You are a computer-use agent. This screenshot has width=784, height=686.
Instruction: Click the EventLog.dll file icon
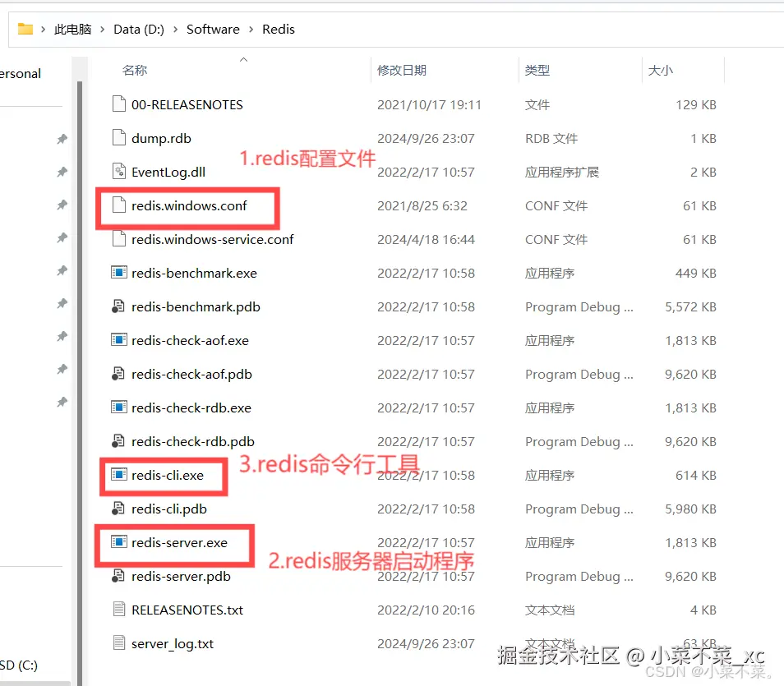point(119,172)
